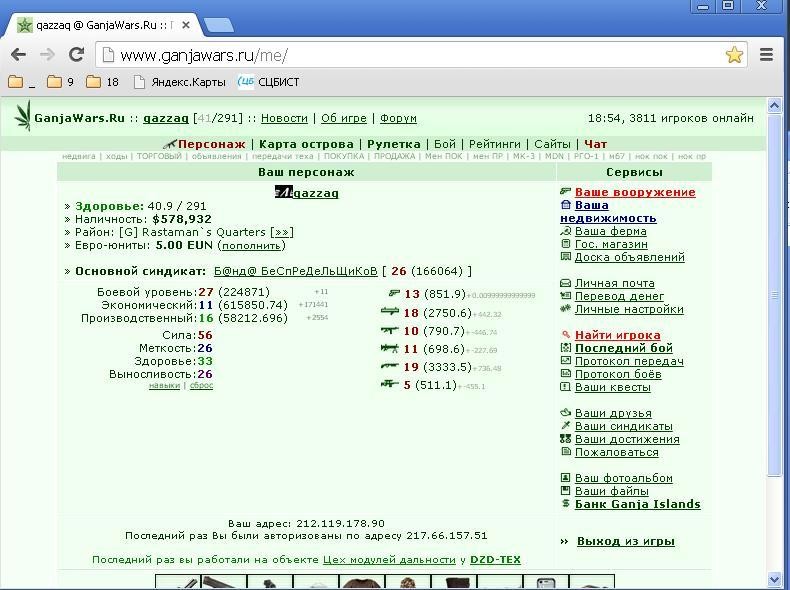
Task: Open Протокол боёв
Action: coord(618,374)
